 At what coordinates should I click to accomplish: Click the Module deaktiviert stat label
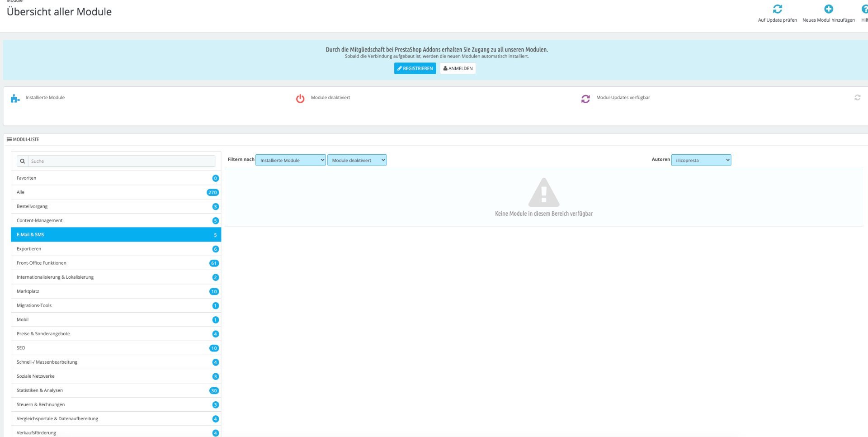330,97
